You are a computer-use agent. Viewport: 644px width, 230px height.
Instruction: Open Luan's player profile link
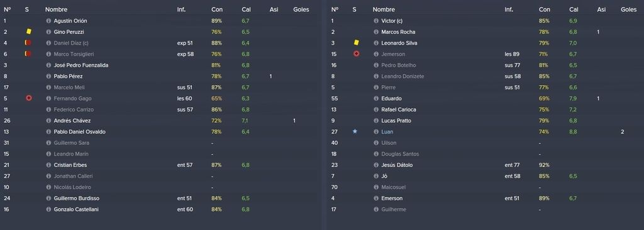pos(387,132)
